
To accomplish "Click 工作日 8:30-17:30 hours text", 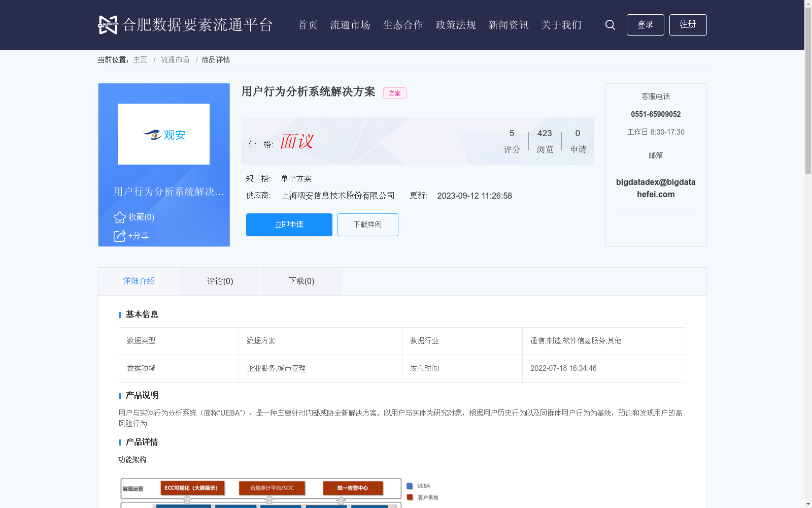I will pos(656,132).
